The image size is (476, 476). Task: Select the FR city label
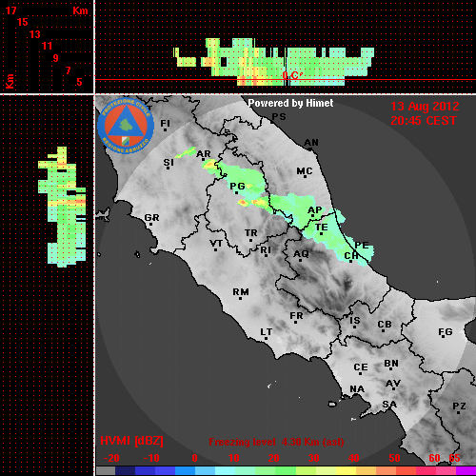coord(296,316)
